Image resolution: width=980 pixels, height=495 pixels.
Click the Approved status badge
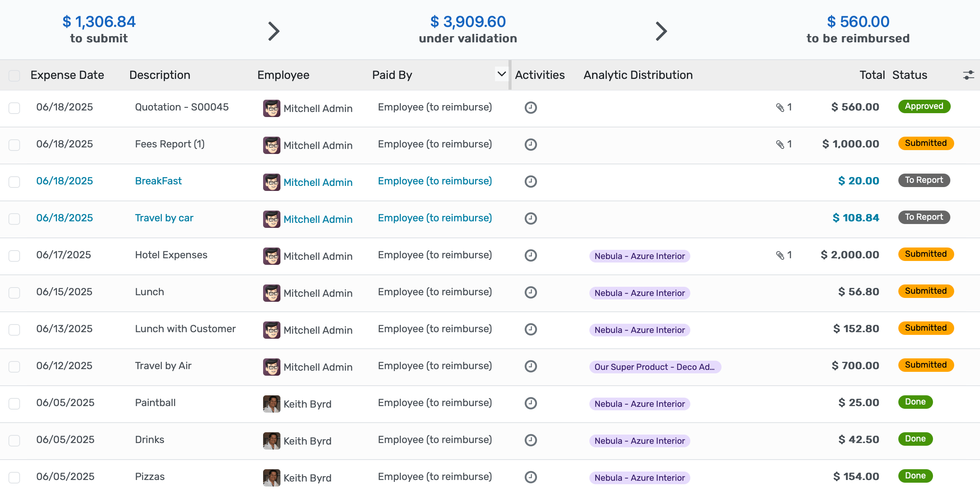pos(924,107)
